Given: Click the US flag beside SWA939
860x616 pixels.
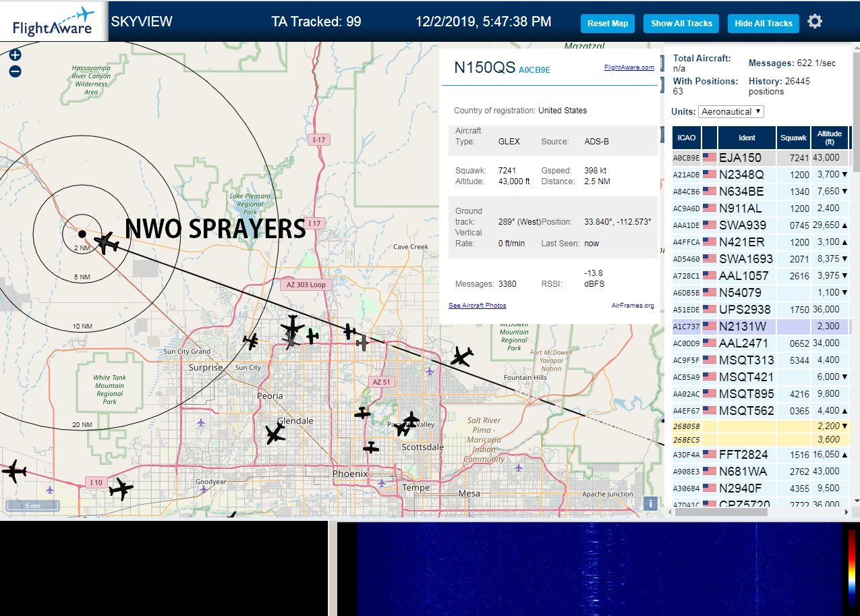Looking at the screenshot, I should coord(710,225).
